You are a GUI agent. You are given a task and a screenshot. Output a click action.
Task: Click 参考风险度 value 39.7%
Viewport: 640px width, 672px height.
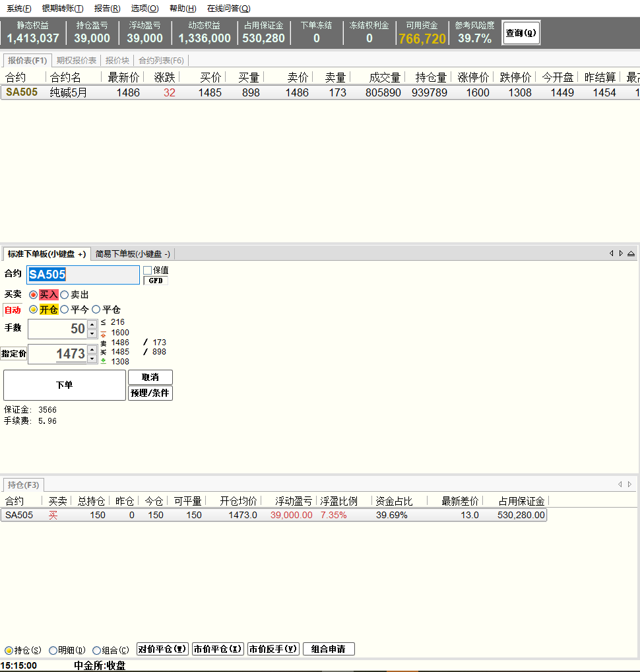474,38
